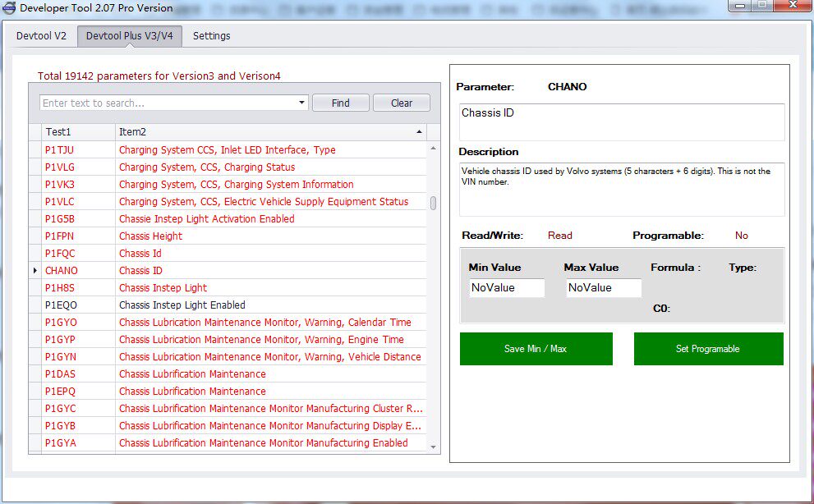Open the search box dropdown arrow
The image size is (814, 504).
tap(301, 103)
